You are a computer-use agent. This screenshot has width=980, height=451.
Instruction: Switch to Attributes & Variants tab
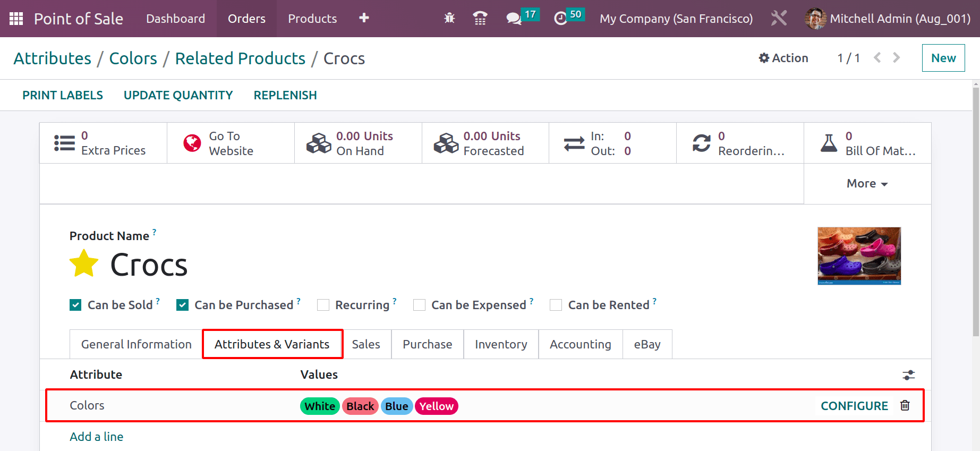tap(272, 344)
